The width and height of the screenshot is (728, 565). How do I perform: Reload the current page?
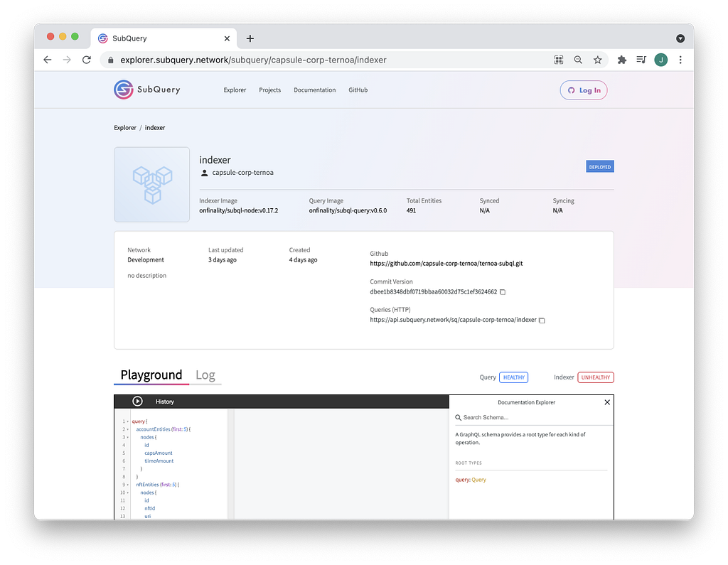point(86,60)
